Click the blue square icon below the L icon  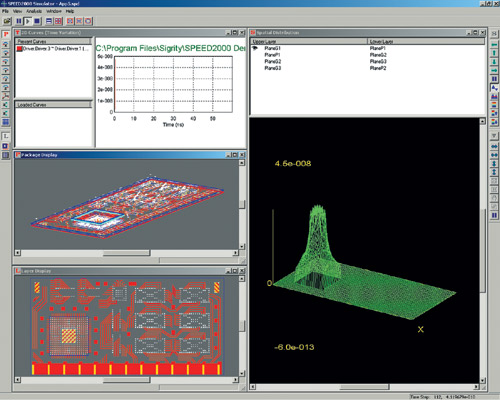(6, 146)
